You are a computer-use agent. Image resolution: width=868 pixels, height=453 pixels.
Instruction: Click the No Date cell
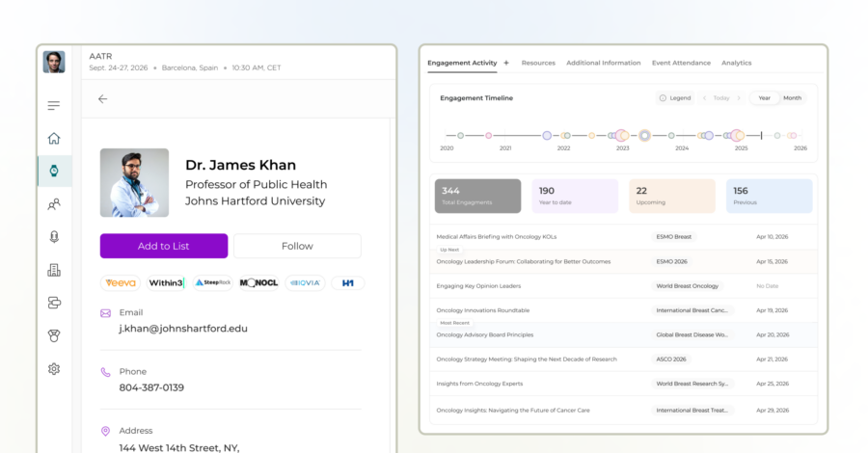pos(768,286)
